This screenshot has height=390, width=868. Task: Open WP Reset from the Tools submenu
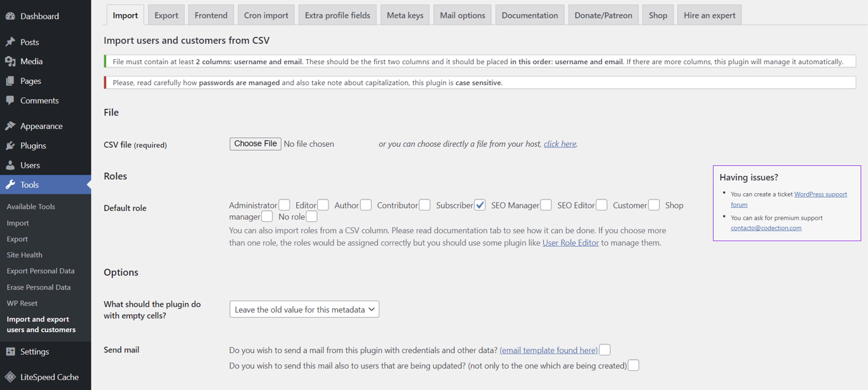[22, 303]
